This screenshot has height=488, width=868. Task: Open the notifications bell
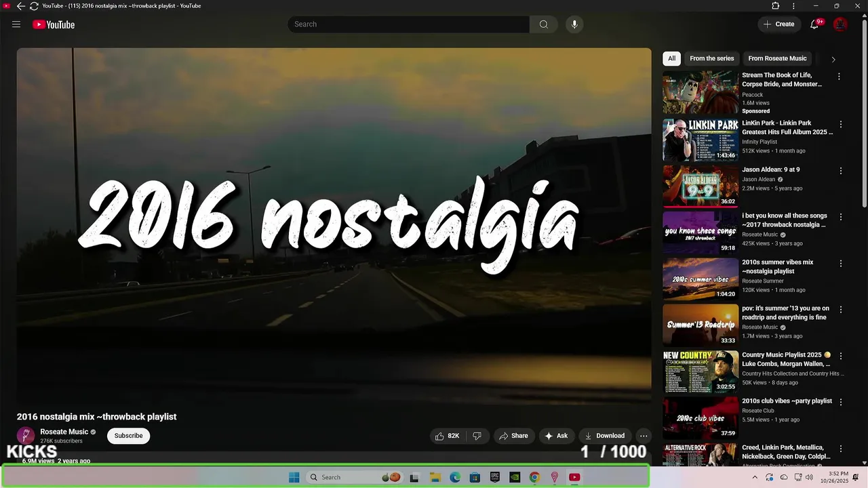(x=814, y=24)
